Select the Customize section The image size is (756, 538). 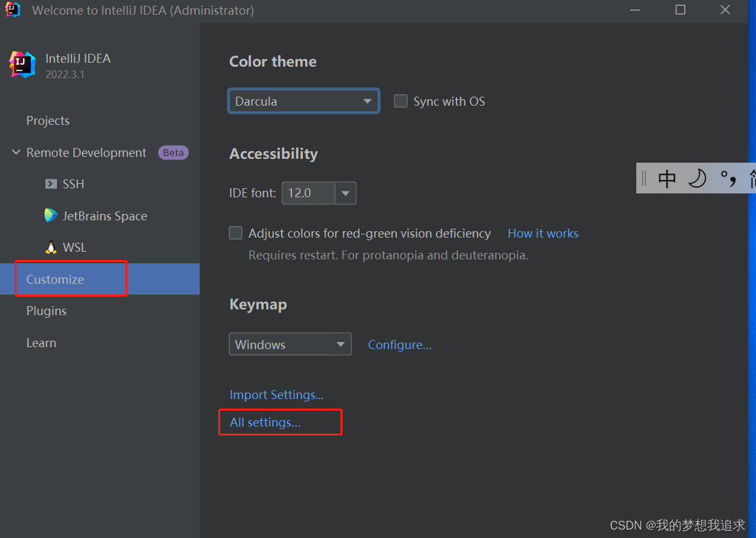[x=100, y=279]
